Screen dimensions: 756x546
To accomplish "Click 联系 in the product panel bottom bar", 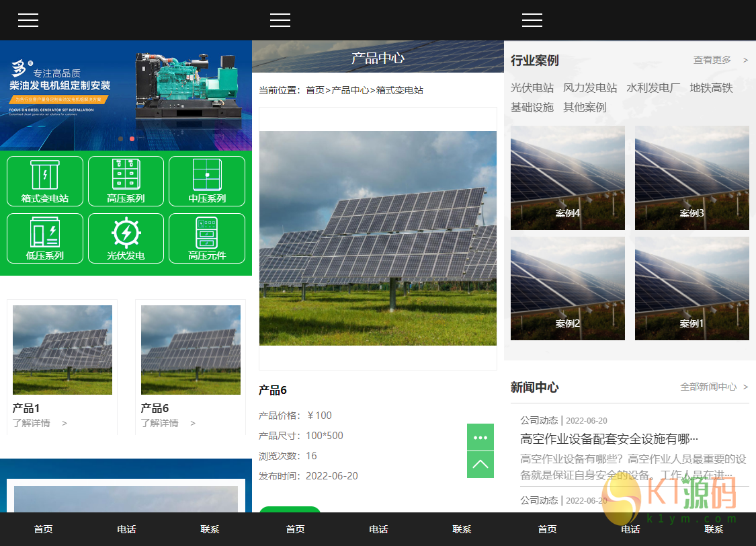I will (462, 529).
